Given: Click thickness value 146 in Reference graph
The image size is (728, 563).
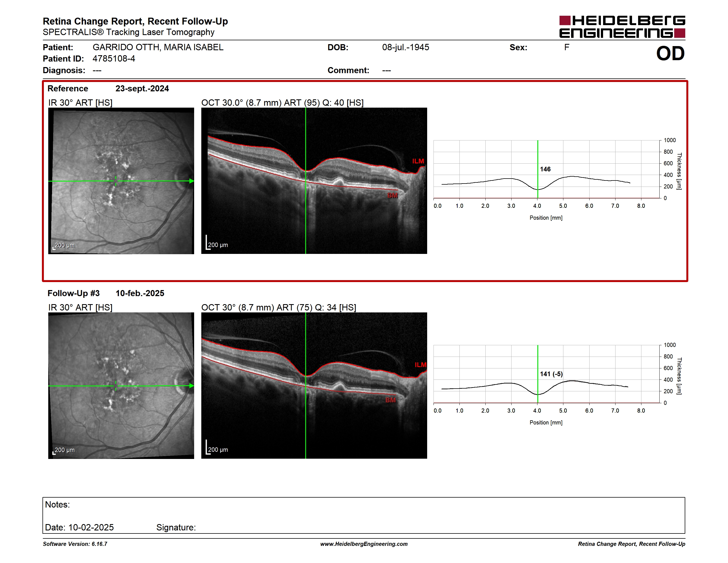Looking at the screenshot, I should click(x=545, y=169).
